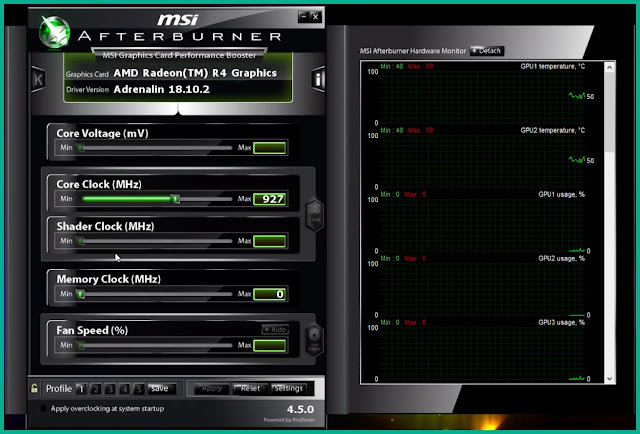640x434 pixels.
Task: Click the MSI Afterburner Hardware Monitor title
Action: 413,51
